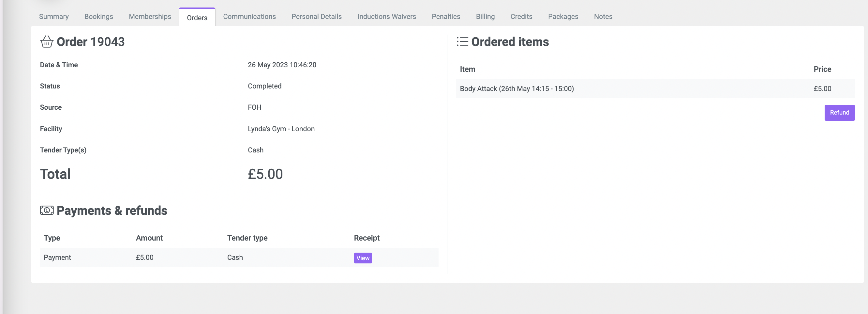Screen dimensions: 868x314
Task: Click the Body Attack (26th May 14:15 - 15:00) item
Action: 516,89
